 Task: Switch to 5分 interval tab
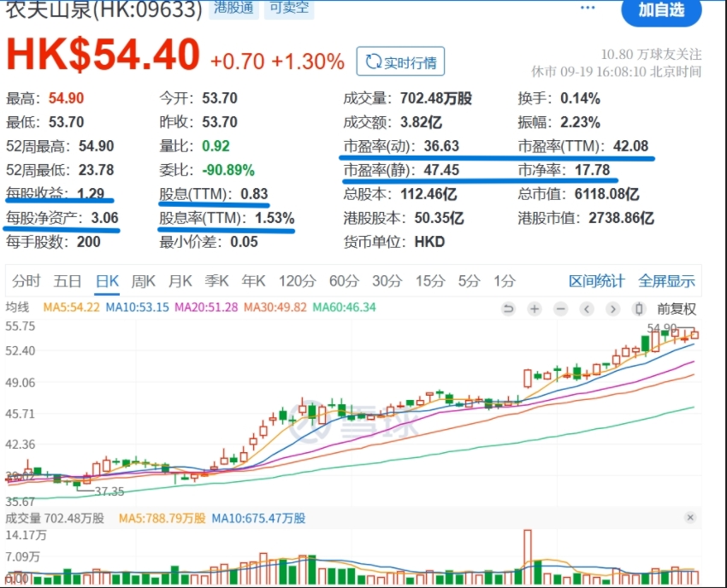(469, 281)
